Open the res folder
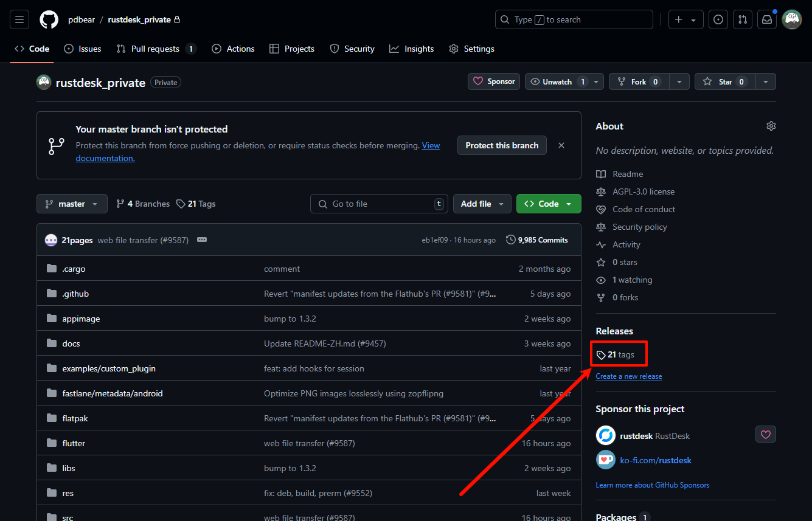This screenshot has width=812, height=521. pos(68,493)
